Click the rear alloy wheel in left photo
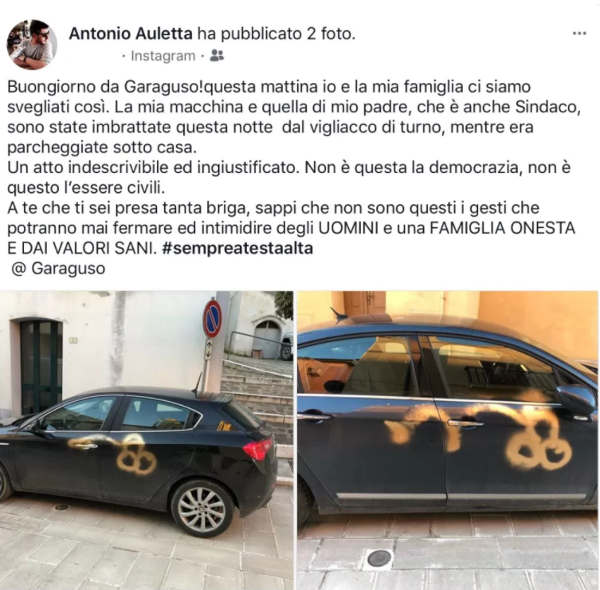This screenshot has height=590, width=600. (202, 509)
